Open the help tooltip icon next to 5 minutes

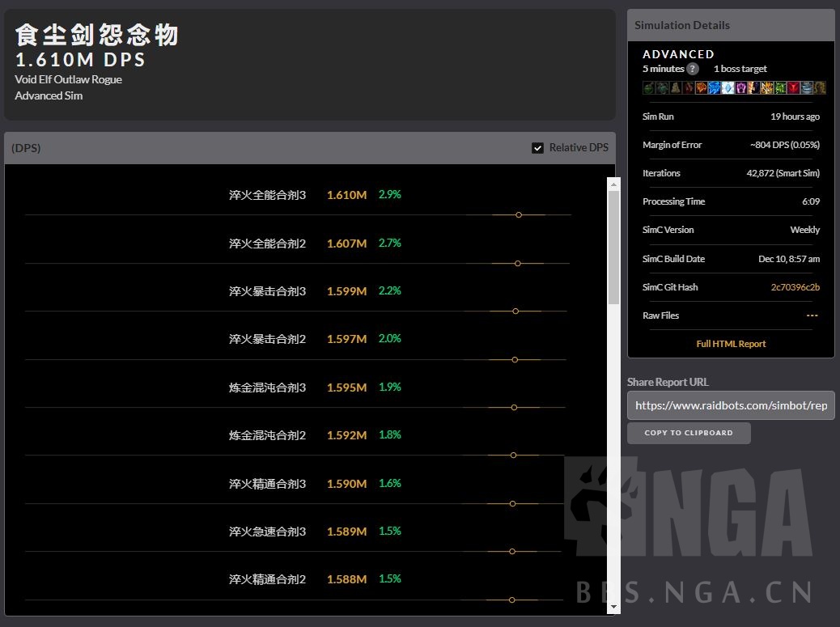tap(693, 69)
